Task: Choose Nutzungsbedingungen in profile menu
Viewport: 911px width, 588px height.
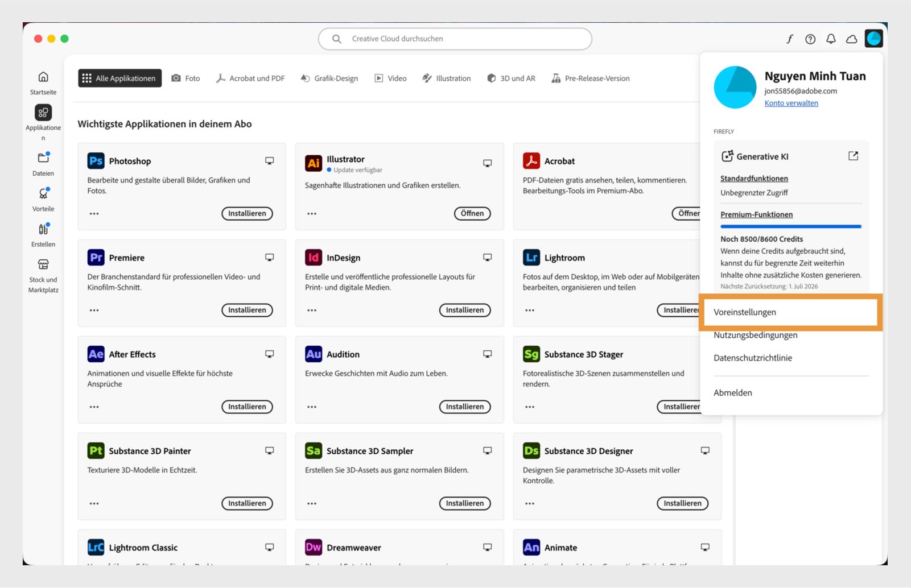Action: (x=756, y=335)
